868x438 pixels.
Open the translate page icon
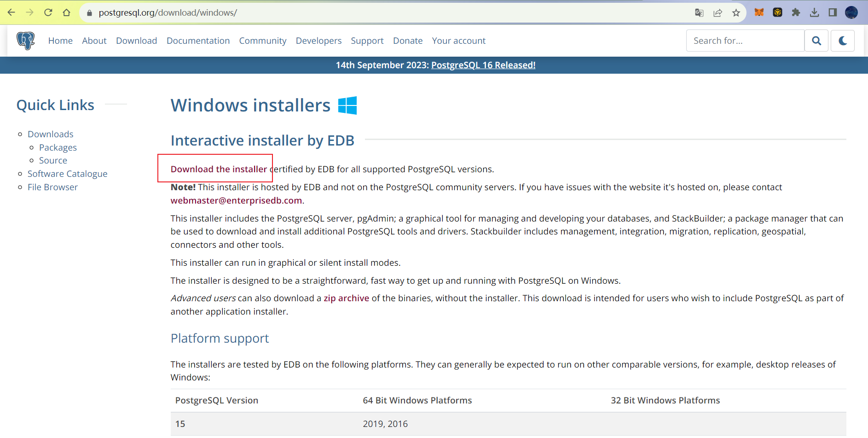coord(699,13)
